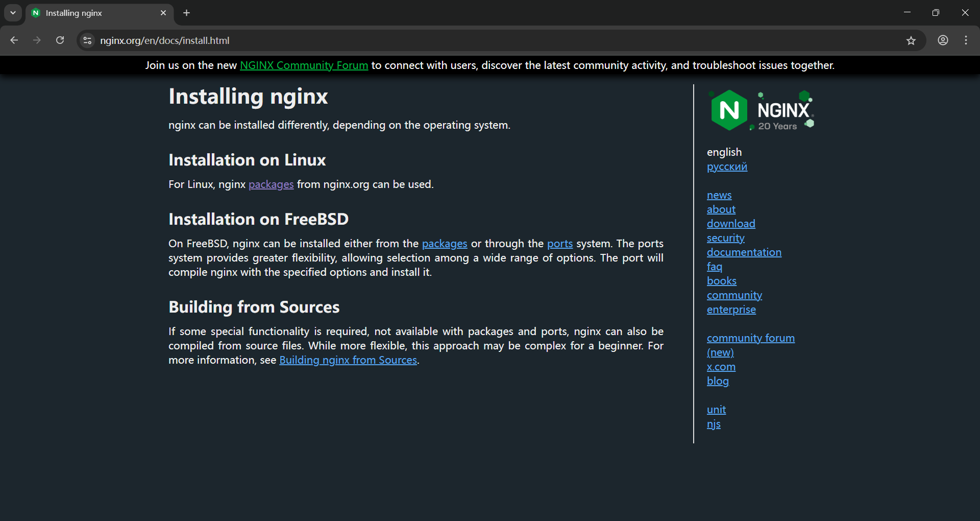980x521 pixels.
Task: Minimize the browser window
Action: (x=907, y=13)
